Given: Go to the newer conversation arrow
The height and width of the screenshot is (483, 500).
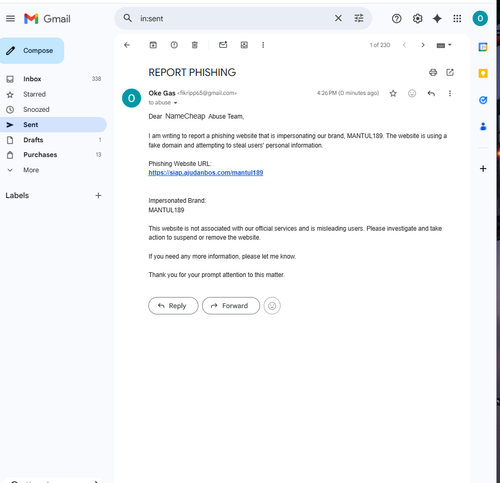Looking at the screenshot, I should [404, 45].
